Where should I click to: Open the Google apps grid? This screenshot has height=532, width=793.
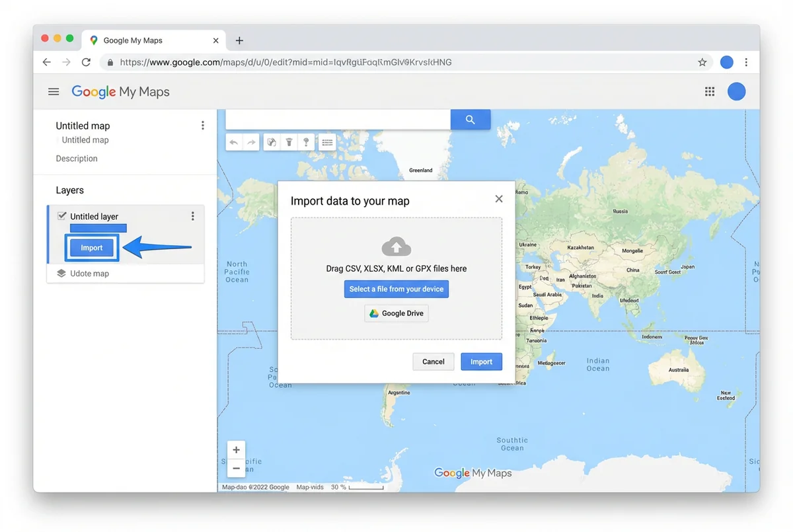tap(710, 91)
